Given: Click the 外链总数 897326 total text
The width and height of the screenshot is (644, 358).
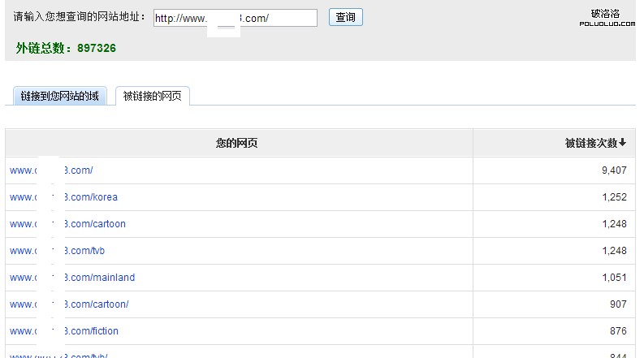Looking at the screenshot, I should pyautogui.click(x=66, y=49).
